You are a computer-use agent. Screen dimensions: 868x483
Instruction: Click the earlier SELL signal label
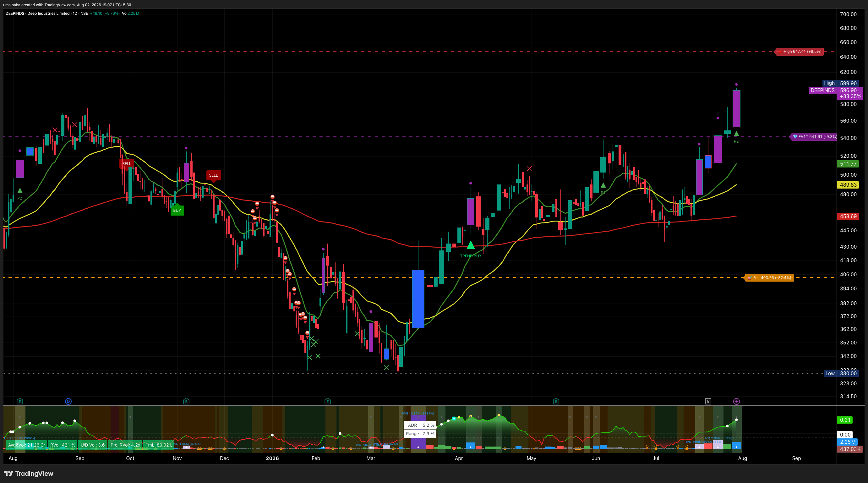point(127,163)
